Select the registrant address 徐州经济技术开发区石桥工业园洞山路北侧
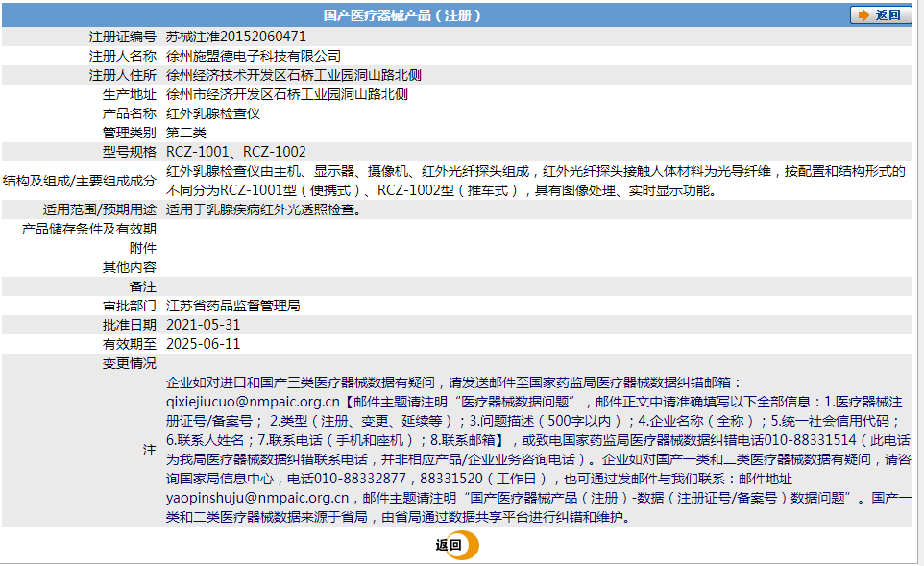This screenshot has height=566, width=924. point(294,75)
